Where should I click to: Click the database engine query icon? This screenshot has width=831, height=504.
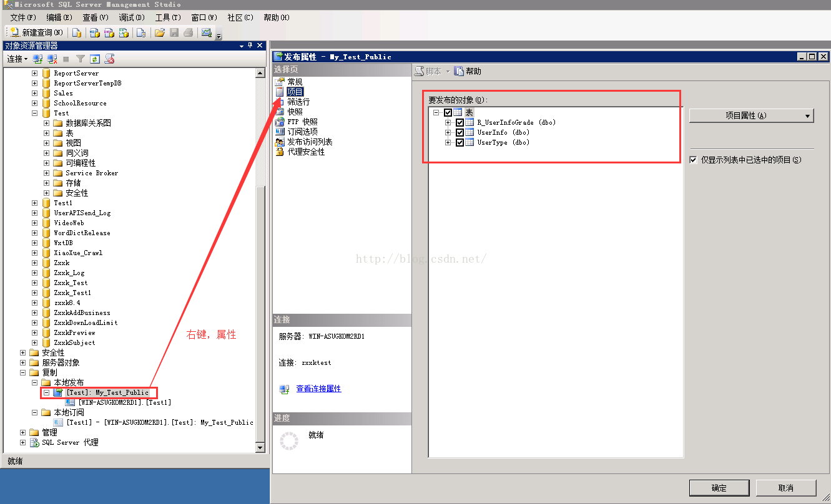77,32
